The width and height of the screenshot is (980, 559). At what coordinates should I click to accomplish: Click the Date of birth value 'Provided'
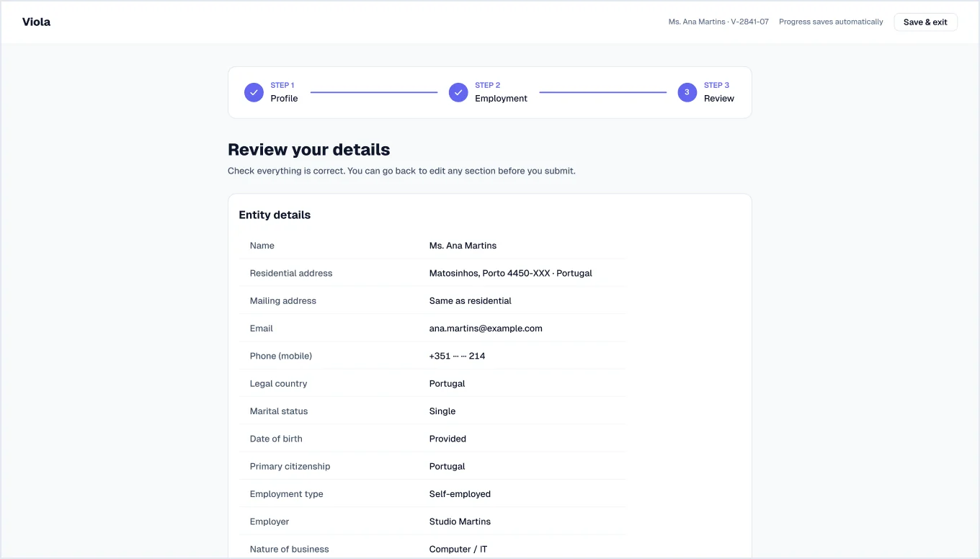point(447,439)
